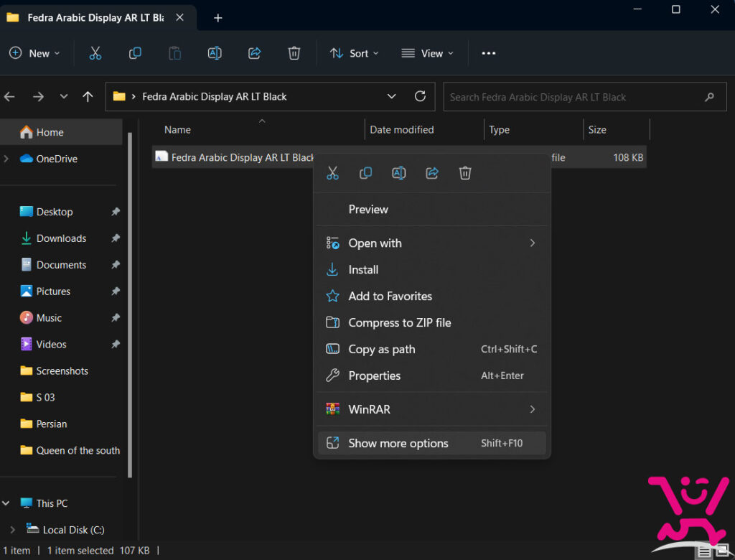Go forward in folder history
The height and width of the screenshot is (560, 735).
pos(38,97)
